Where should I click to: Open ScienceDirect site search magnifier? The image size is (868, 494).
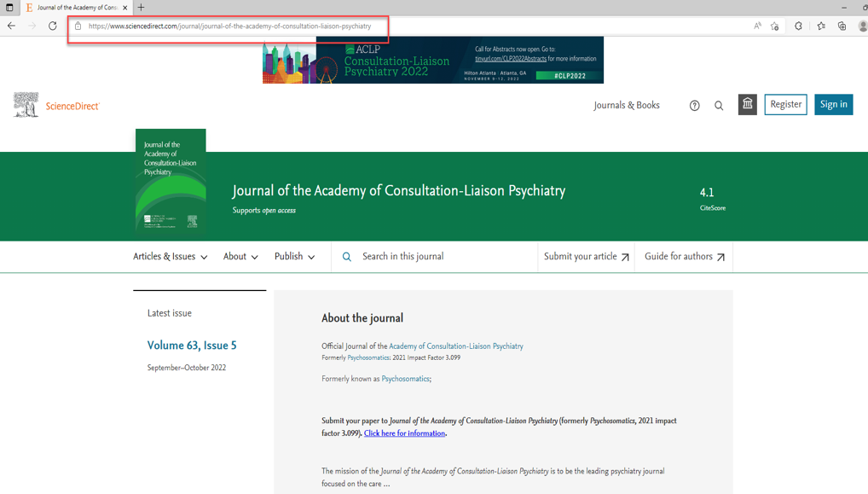coord(719,105)
